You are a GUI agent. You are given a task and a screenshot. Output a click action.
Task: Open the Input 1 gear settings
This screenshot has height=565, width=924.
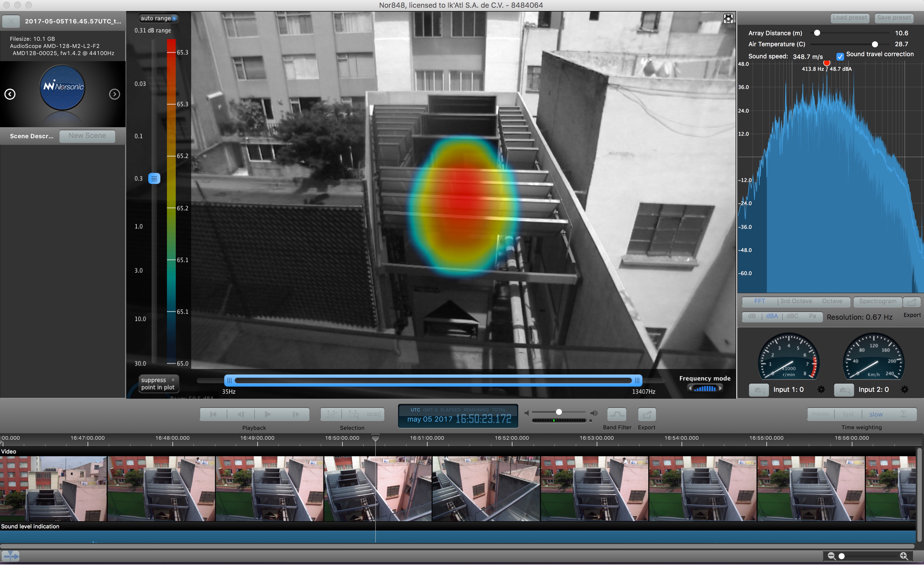[821, 390]
